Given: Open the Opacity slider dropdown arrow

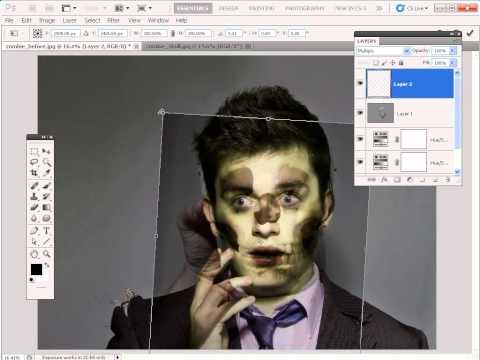Looking at the screenshot, I should [453, 51].
